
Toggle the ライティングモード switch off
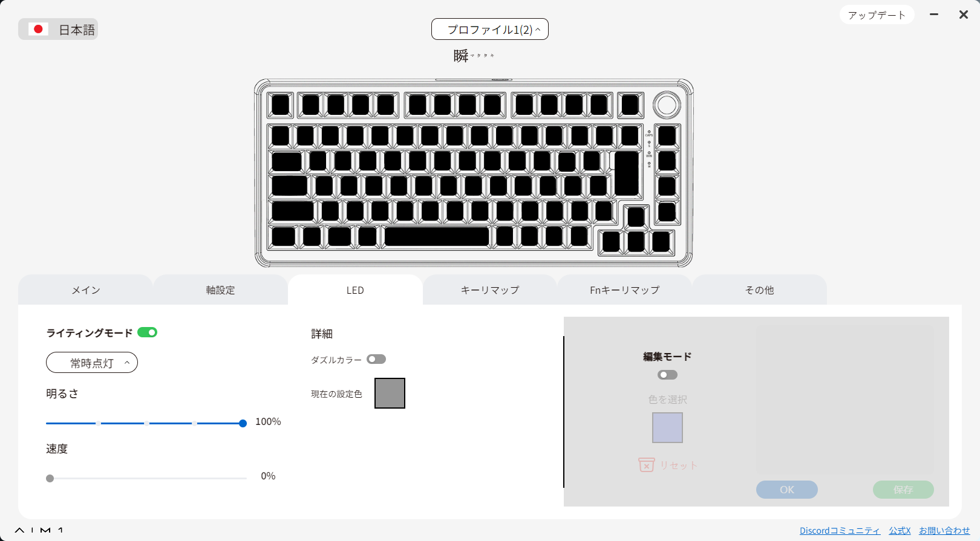147,332
